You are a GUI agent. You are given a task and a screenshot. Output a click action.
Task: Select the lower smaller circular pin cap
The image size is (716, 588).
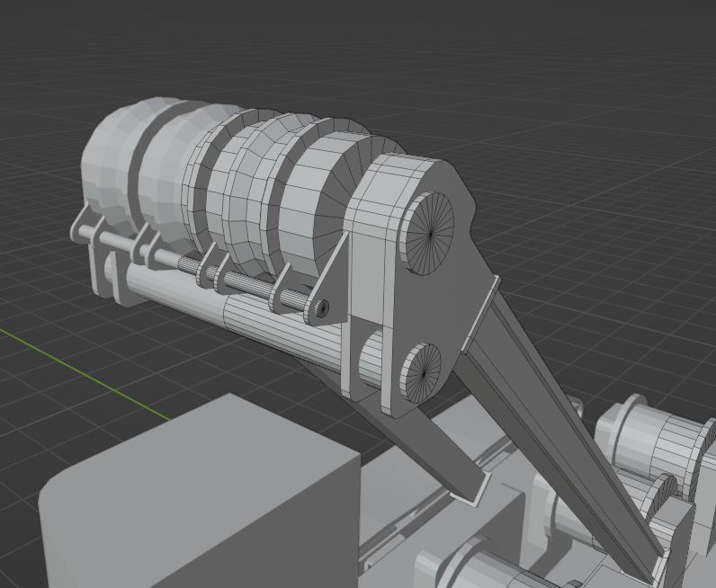coord(421,373)
